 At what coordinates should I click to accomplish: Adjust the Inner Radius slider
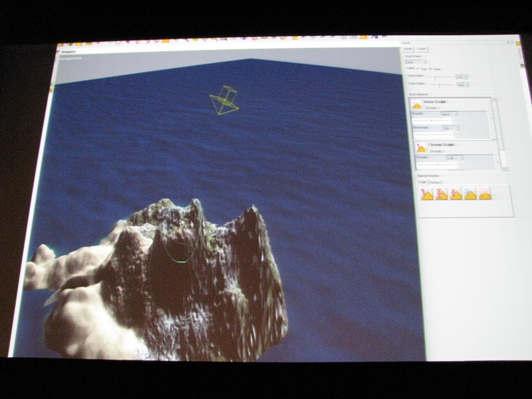click(x=440, y=77)
